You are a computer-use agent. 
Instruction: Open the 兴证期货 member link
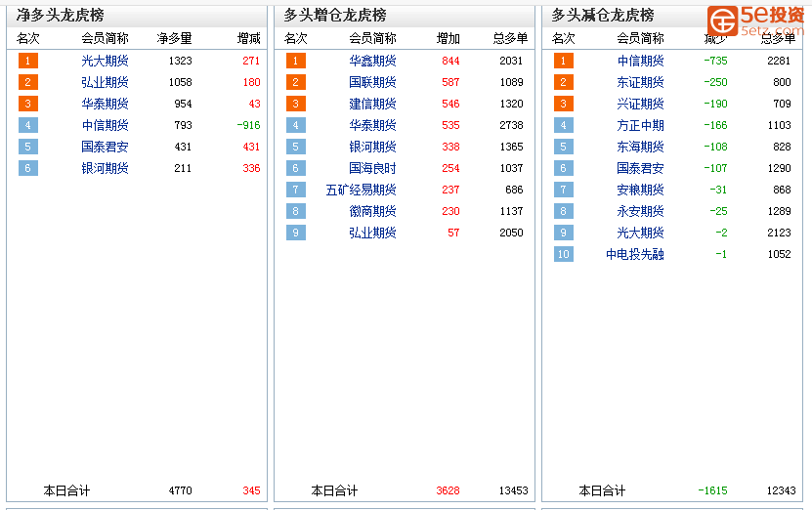640,104
